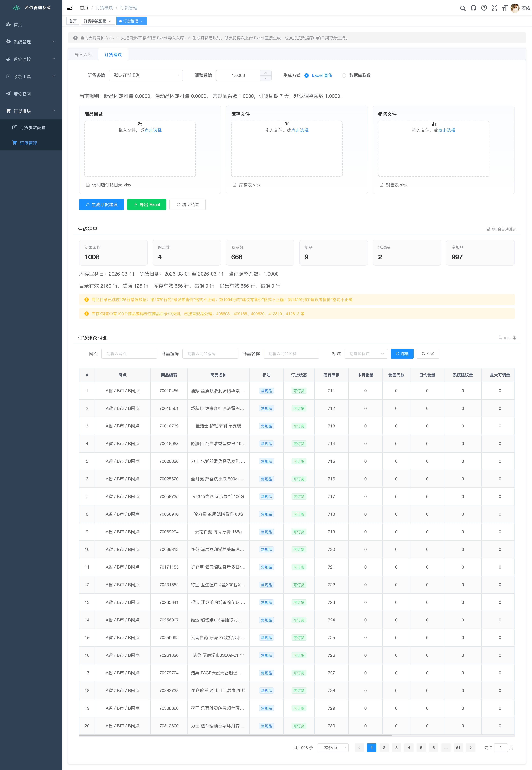The width and height of the screenshot is (532, 770).
Task: Go to page 6 of results
Action: pos(434,748)
